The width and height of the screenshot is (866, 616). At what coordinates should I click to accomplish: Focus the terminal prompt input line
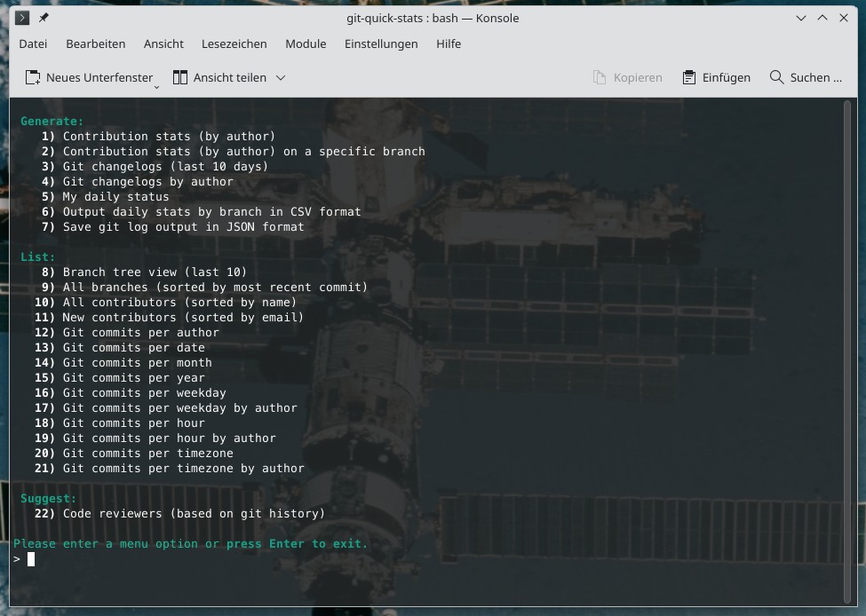266,559
